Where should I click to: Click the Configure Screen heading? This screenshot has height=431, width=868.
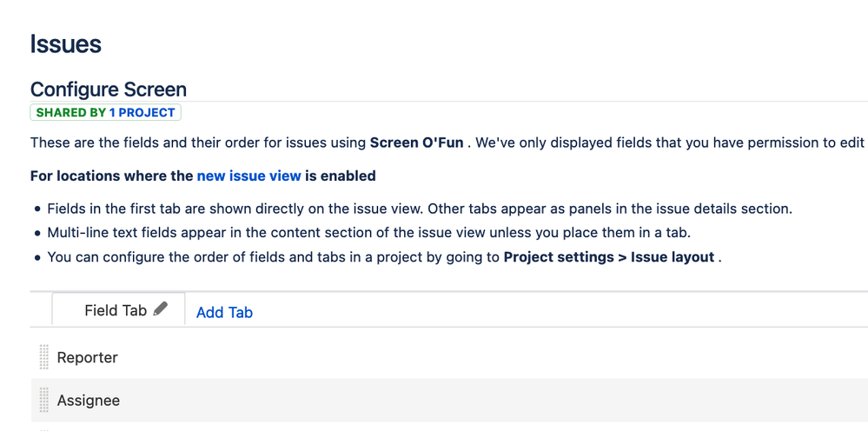109,90
